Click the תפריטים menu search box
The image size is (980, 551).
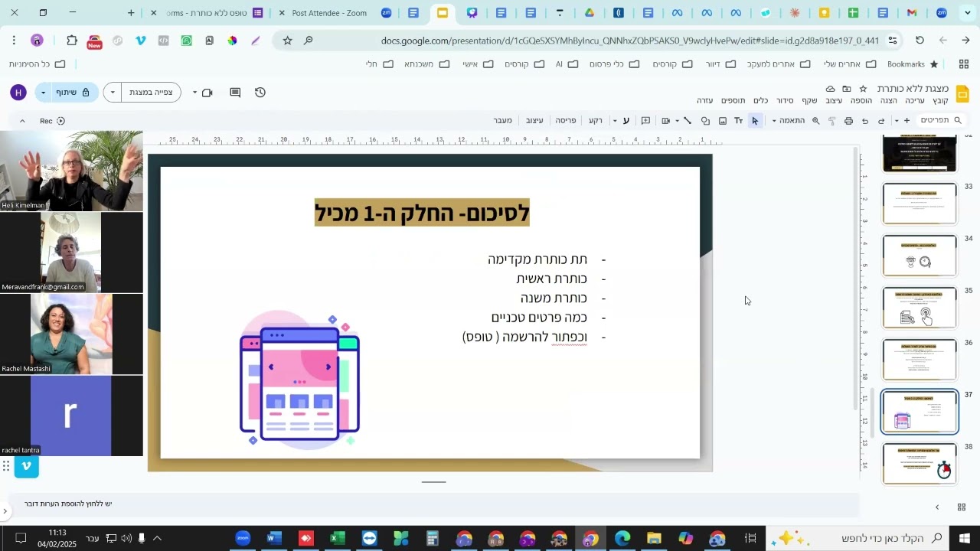point(941,120)
